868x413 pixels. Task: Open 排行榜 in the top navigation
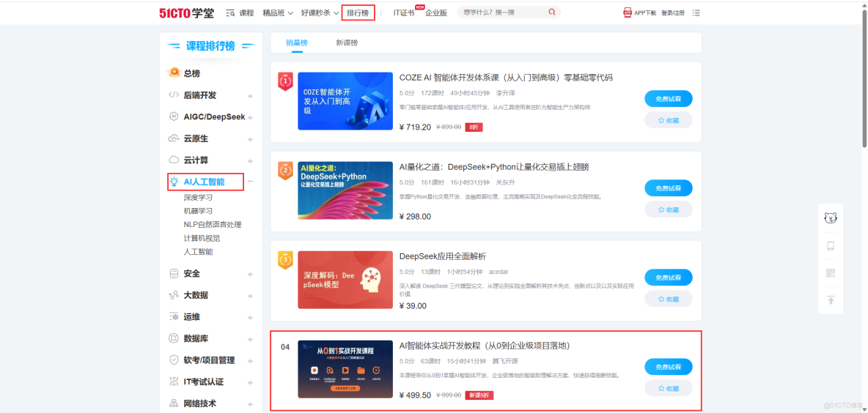(358, 12)
